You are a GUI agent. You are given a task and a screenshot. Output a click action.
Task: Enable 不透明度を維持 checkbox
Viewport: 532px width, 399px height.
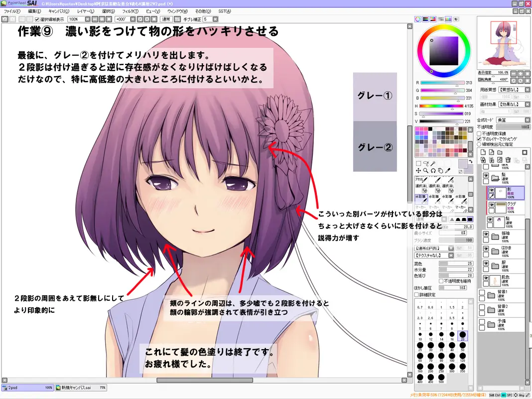(x=441, y=281)
